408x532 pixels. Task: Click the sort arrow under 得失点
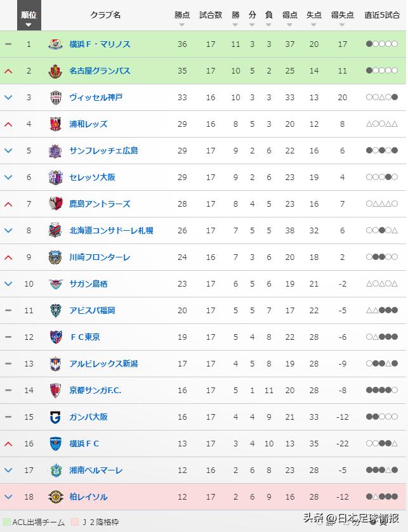pos(341,23)
